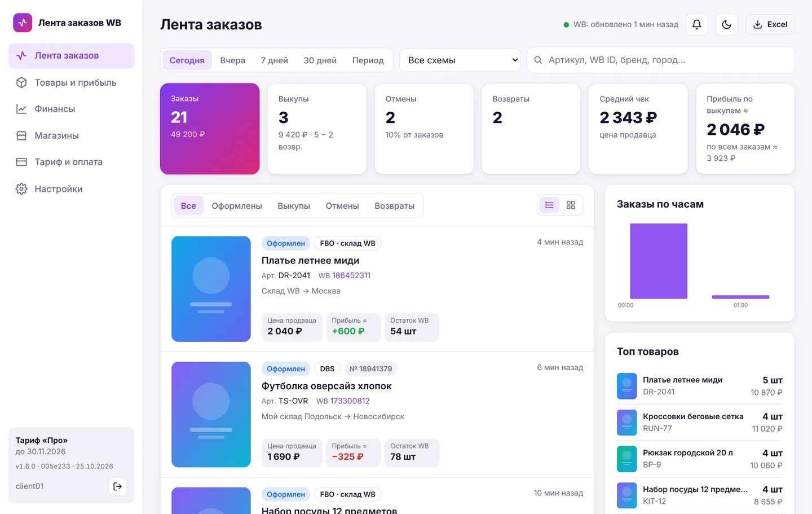Open notifications bell
The image size is (812, 514).
tap(697, 24)
